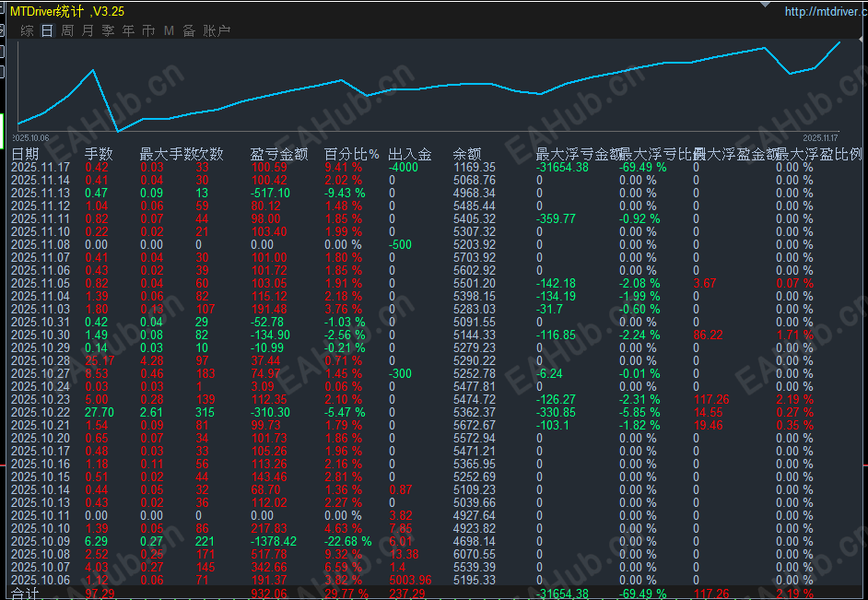
Task: Switch to the 日 (daily) statistics tab
Action: 47,30
